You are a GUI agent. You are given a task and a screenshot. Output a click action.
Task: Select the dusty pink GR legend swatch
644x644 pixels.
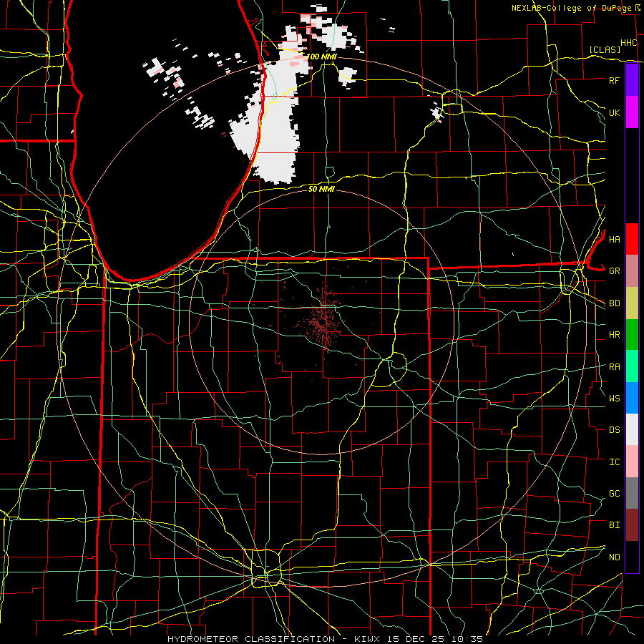pos(632,270)
